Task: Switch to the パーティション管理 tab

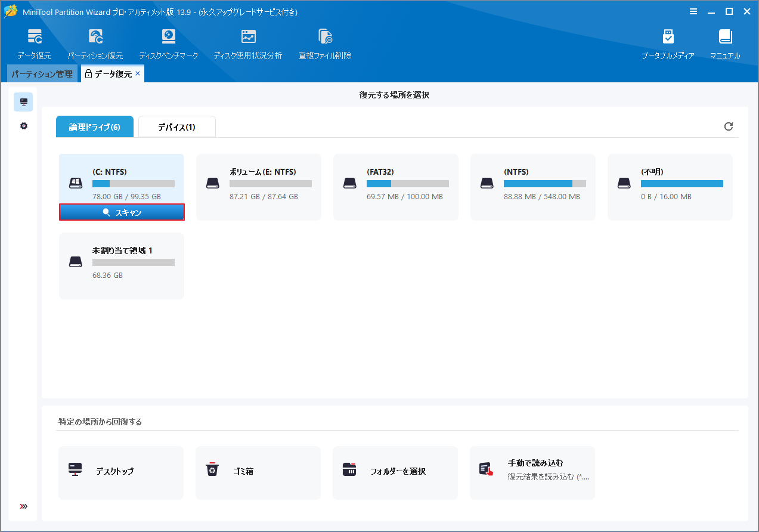Action: tap(42, 74)
